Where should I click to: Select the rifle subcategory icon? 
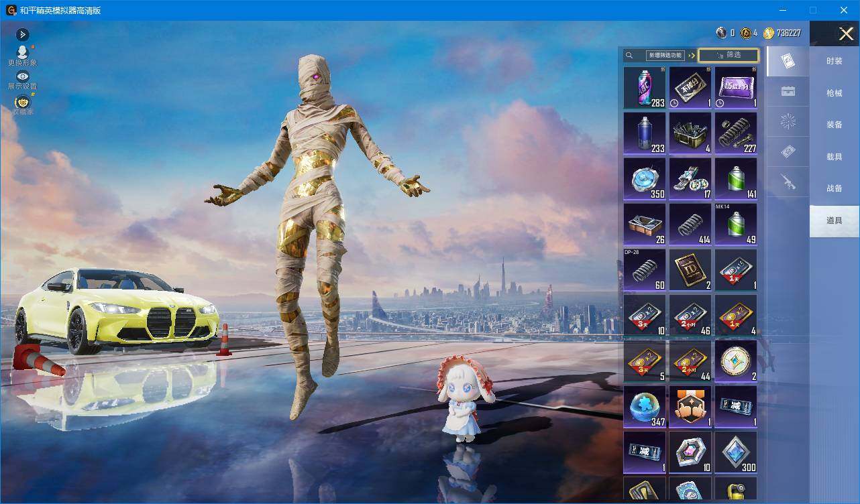[x=788, y=181]
